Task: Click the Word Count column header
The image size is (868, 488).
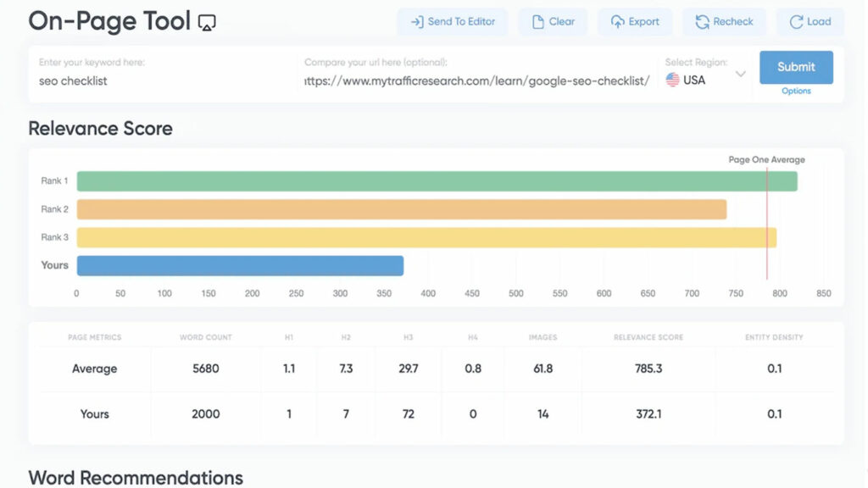Action: [x=205, y=337]
